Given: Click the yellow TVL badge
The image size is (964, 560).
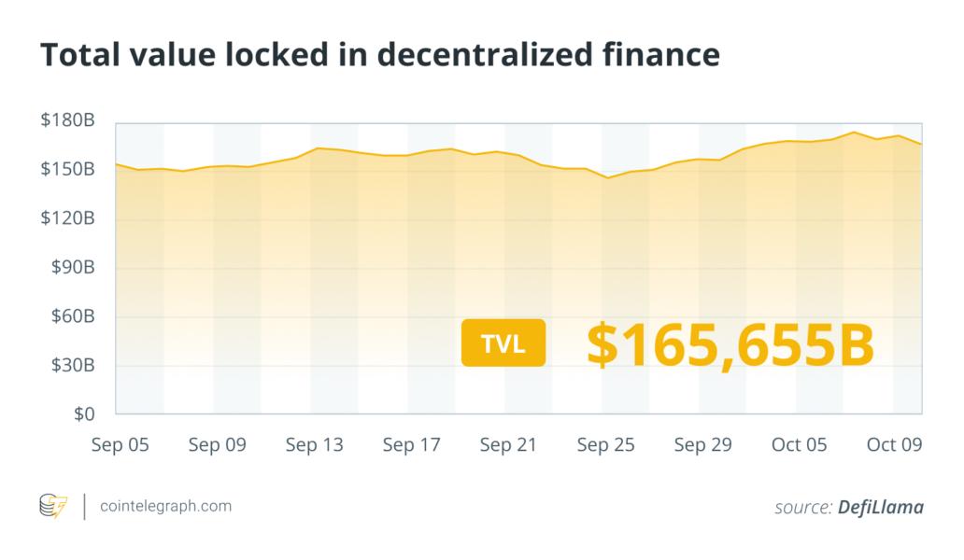Looking at the screenshot, I should click(503, 344).
